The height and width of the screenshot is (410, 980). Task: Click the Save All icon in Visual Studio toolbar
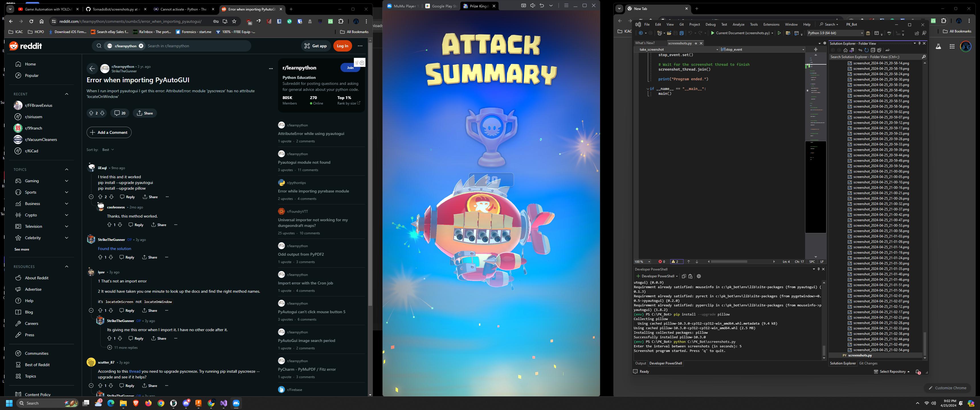(x=682, y=33)
